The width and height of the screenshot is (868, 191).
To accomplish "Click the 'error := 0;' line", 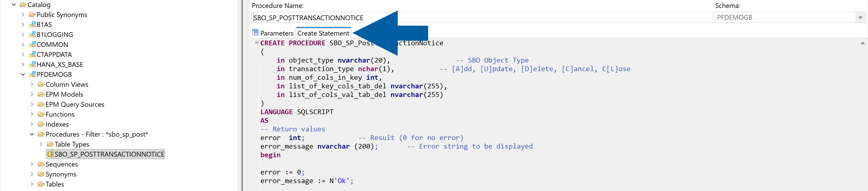I will 282,172.
